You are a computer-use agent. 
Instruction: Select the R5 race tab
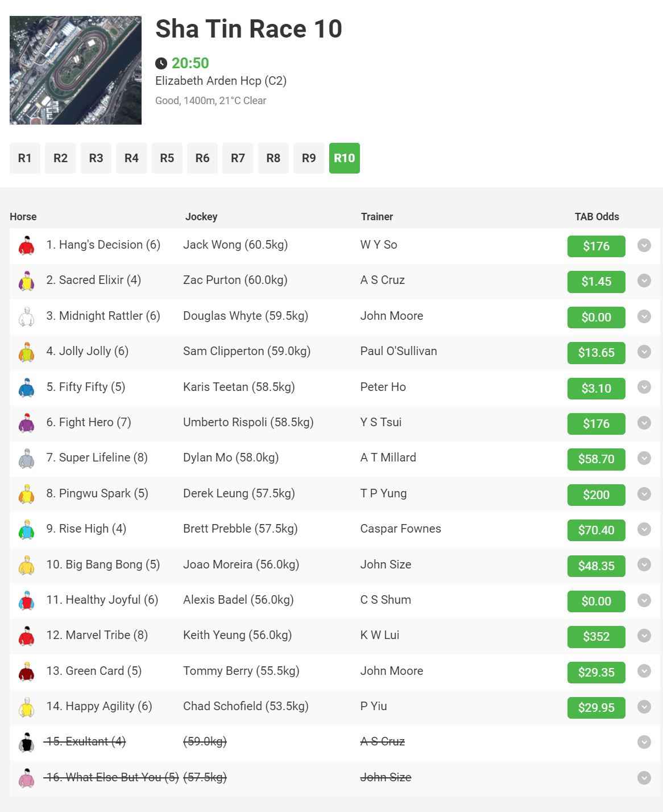(x=167, y=158)
